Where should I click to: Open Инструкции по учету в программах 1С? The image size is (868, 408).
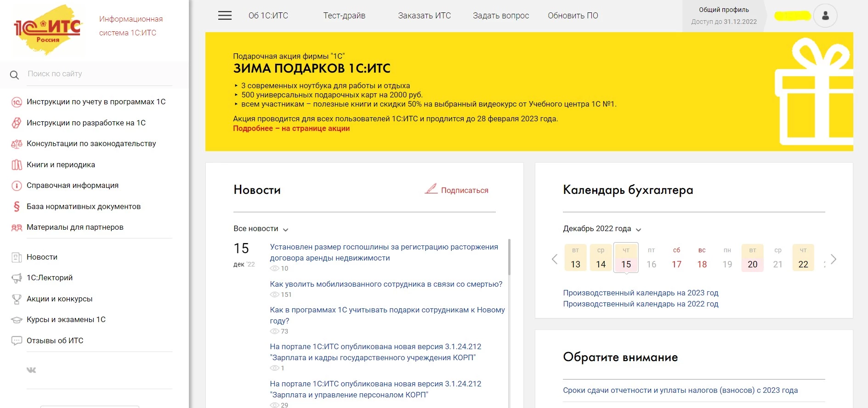96,102
